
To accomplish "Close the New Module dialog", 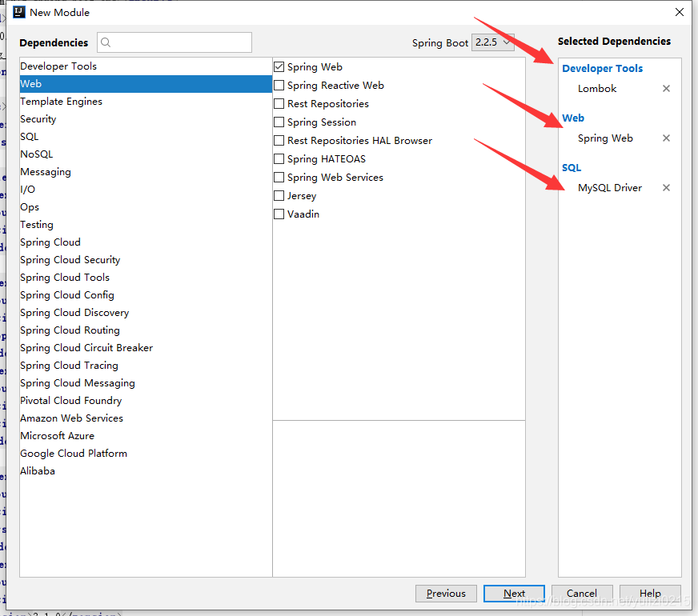I will click(x=680, y=12).
